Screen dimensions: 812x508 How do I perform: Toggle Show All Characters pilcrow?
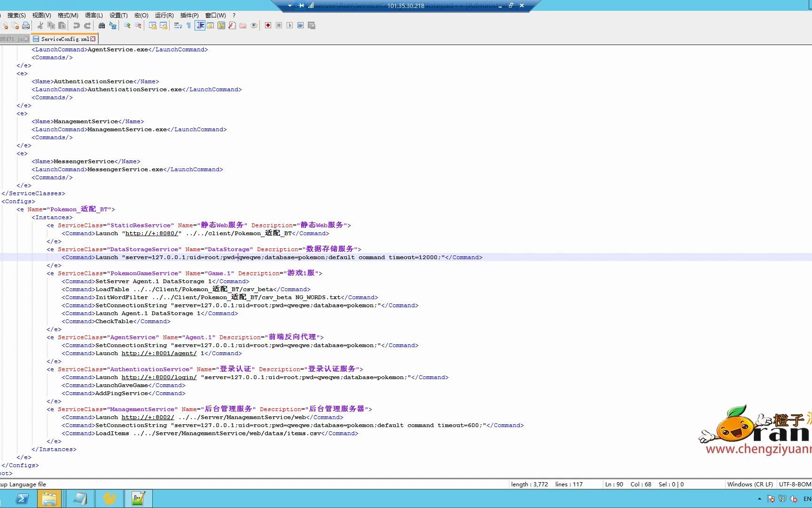[188, 25]
